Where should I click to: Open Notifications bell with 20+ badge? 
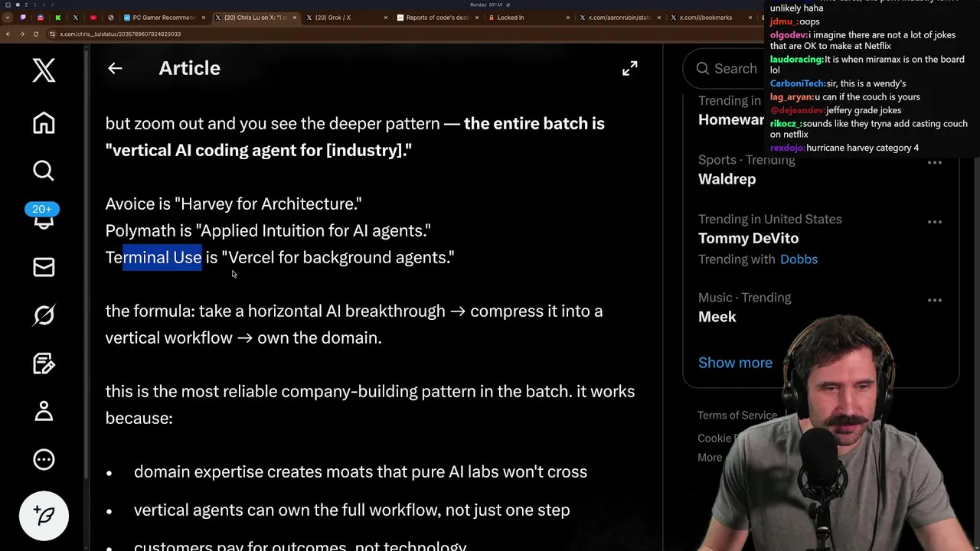[43, 217]
